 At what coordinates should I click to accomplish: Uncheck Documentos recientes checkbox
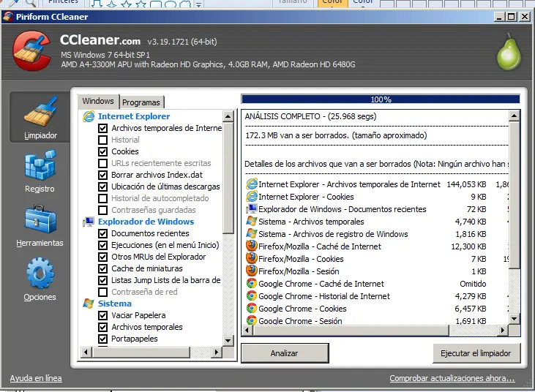102,233
